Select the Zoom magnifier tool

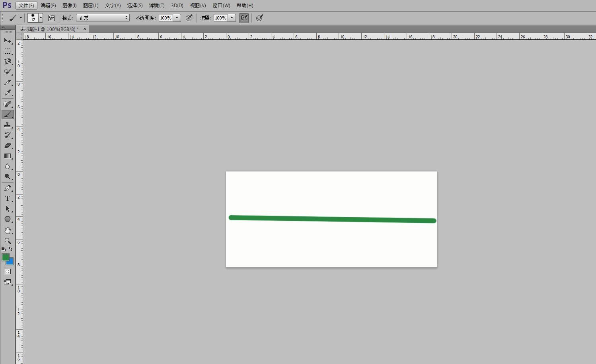(8, 241)
